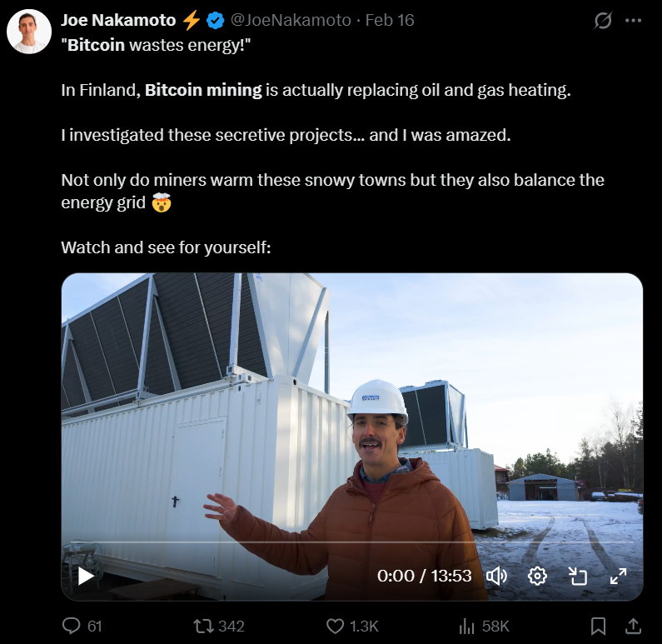Viewport: 662px width, 644px height.
Task: Click the Joe Nakamoto display name
Action: pyautogui.click(x=119, y=20)
